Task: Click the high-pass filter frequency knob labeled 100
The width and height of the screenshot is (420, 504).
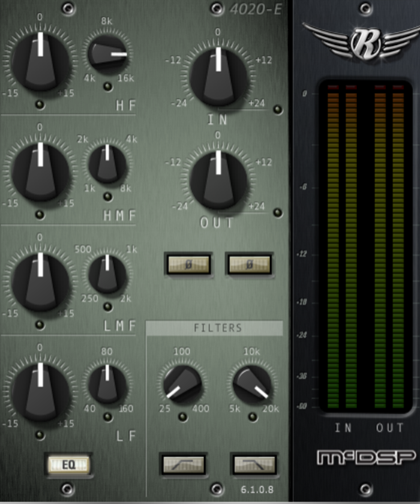Action: tap(182, 383)
